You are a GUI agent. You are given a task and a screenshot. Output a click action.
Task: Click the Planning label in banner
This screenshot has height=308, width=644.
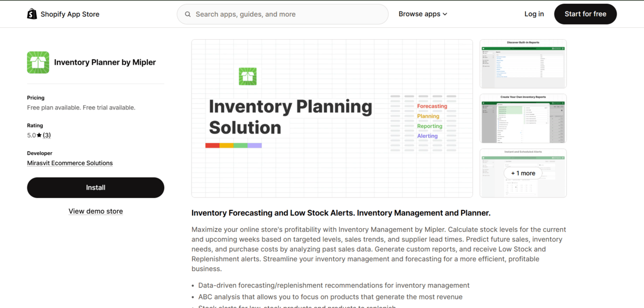428,116
